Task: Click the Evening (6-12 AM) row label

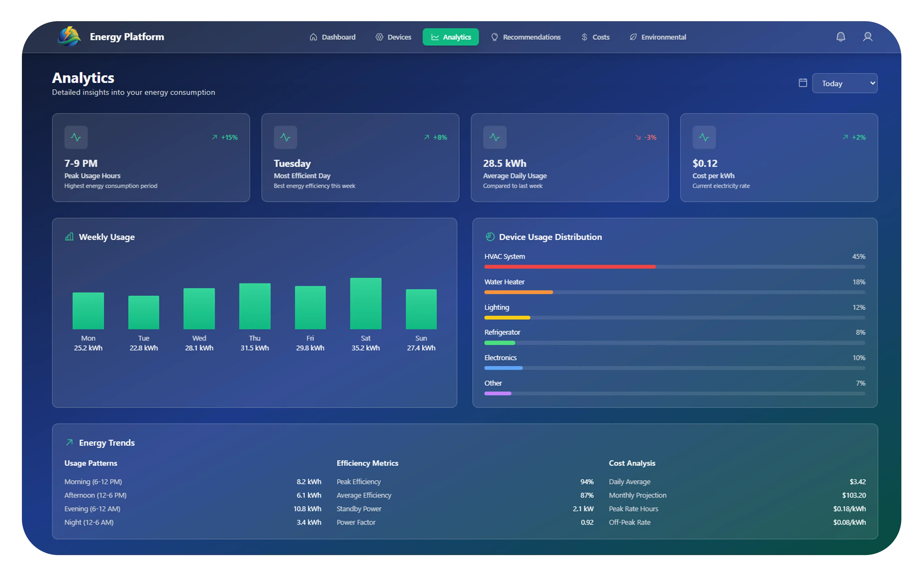Action: (x=92, y=509)
